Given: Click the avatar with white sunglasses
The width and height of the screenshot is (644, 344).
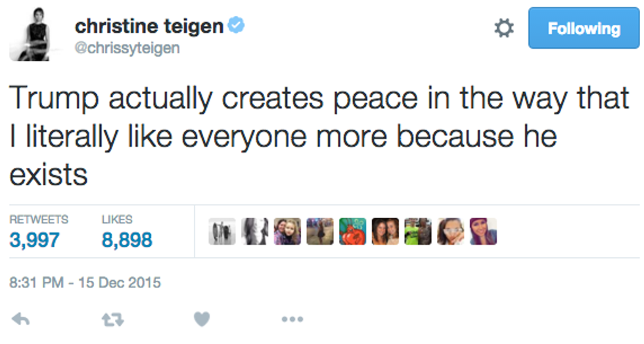Looking at the screenshot, I should click(450, 232).
